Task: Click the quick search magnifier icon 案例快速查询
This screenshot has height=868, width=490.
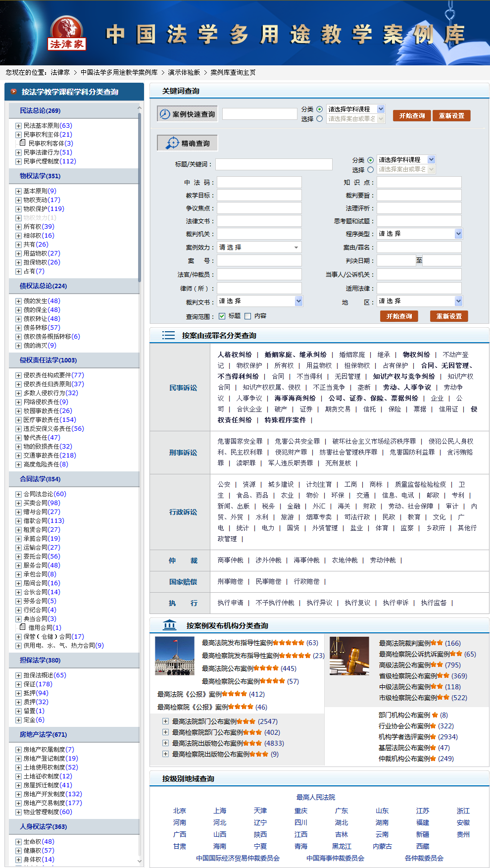Action: (x=165, y=114)
